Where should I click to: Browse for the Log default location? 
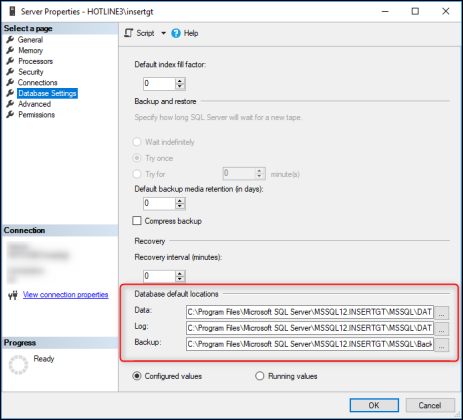tap(442, 329)
